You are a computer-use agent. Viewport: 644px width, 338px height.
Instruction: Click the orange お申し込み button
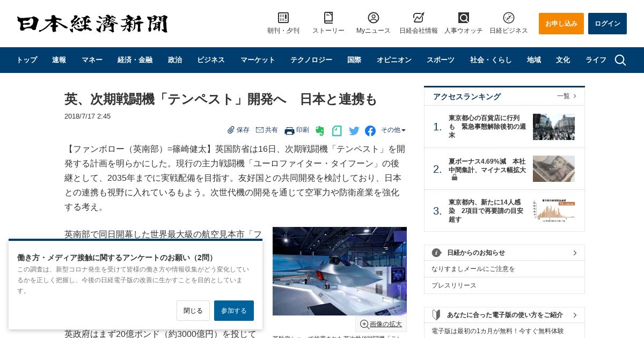[561, 24]
